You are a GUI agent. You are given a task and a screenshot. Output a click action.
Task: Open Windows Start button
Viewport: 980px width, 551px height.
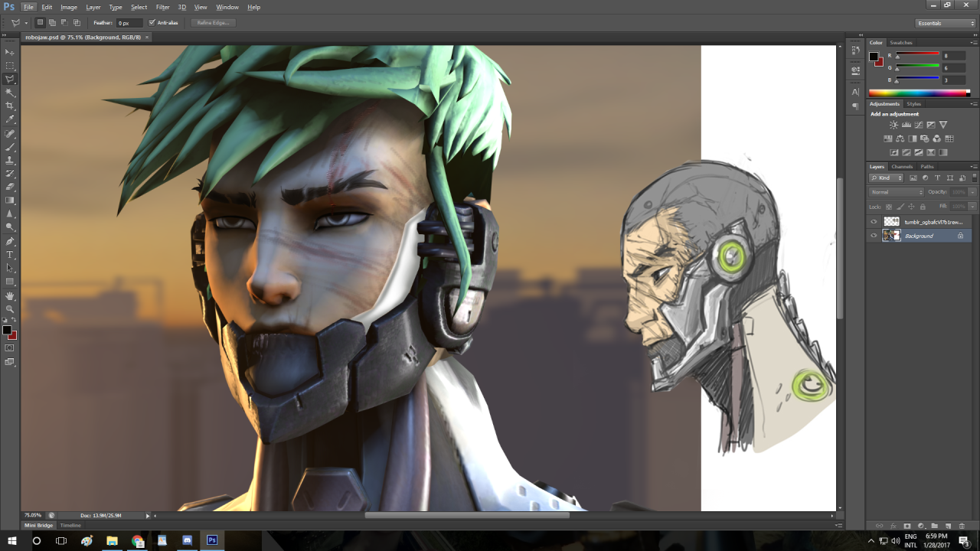pos(11,540)
